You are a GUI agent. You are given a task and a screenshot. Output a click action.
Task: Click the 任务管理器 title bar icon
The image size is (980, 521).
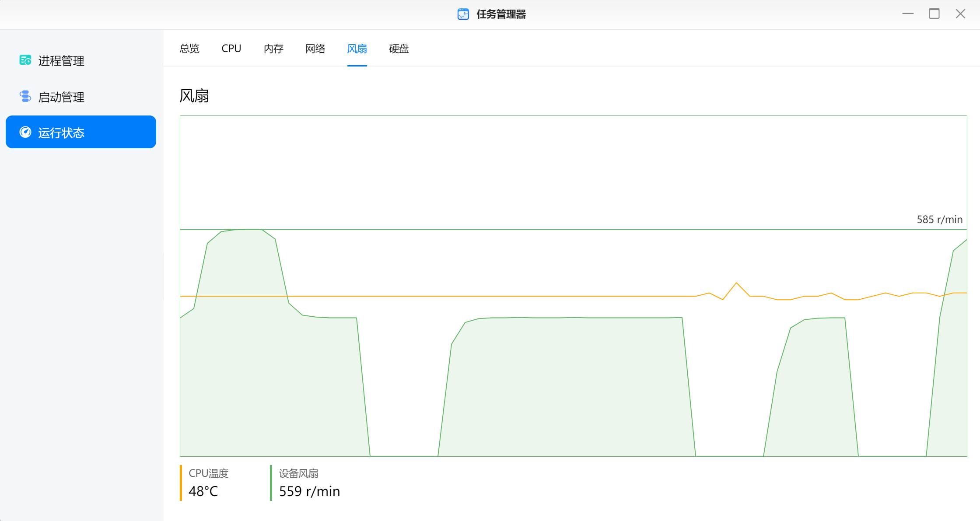point(463,14)
